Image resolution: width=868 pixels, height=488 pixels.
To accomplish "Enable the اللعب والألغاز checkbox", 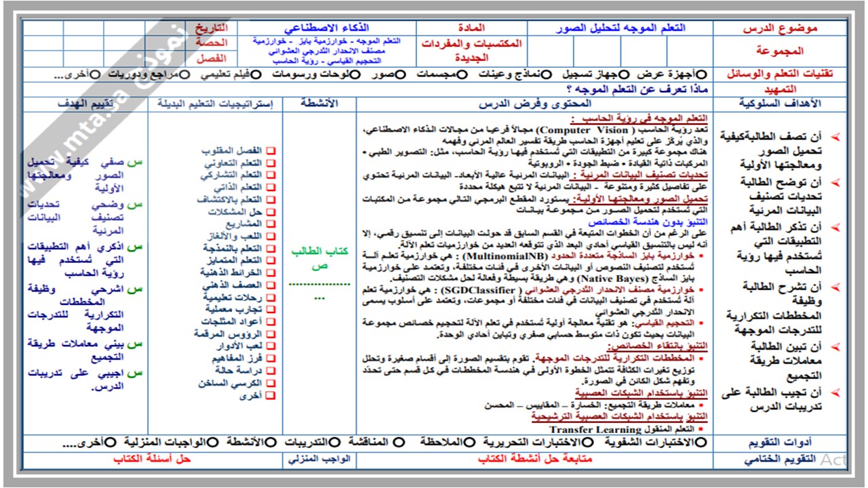I will [270, 237].
